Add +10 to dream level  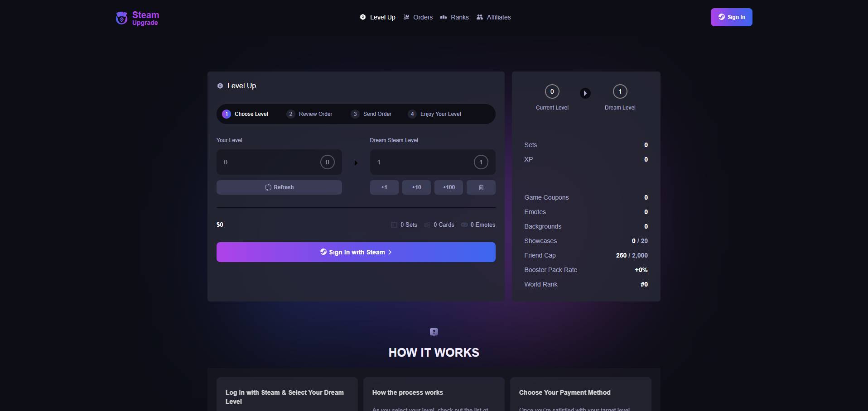pyautogui.click(x=416, y=187)
